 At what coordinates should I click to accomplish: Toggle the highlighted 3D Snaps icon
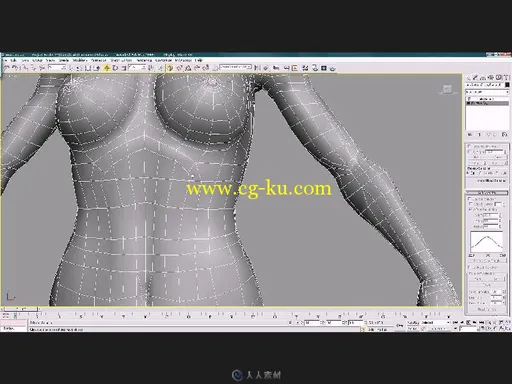click(x=169, y=68)
